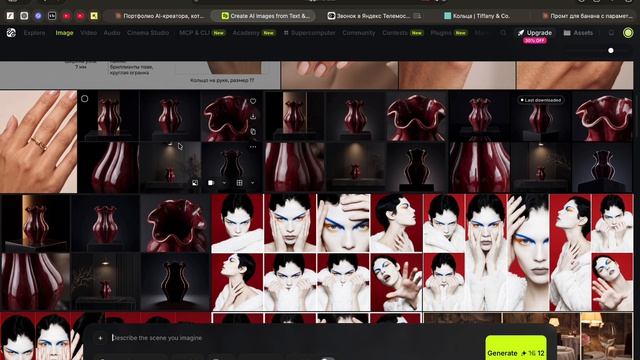Go to Cinema Studio

pos(148,33)
